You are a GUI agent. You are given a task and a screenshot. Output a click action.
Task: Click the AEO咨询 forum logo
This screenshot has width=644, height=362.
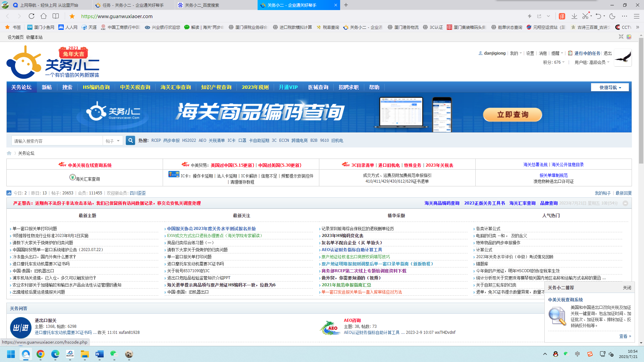click(x=330, y=327)
